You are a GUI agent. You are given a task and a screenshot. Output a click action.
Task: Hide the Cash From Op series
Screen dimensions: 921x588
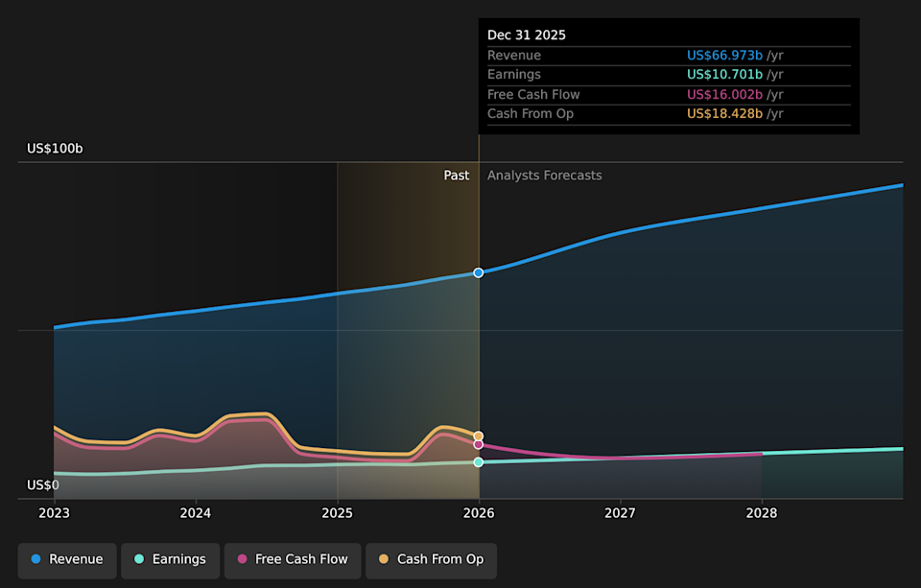[x=431, y=560]
